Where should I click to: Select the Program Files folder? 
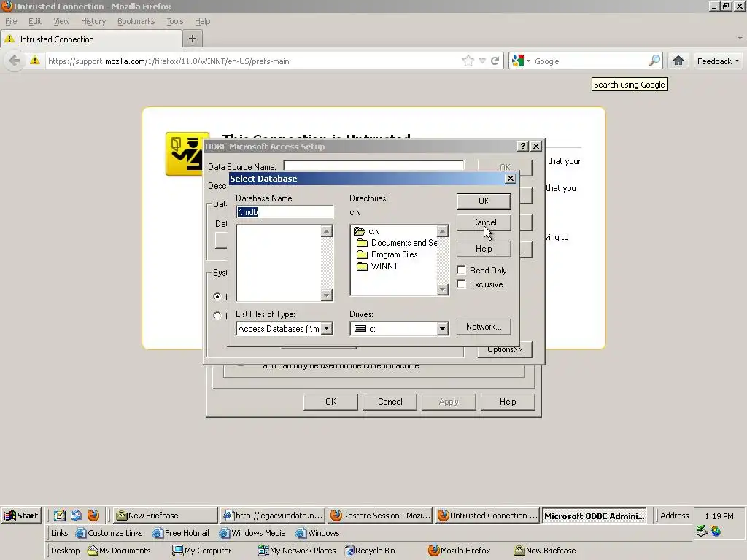387,254
